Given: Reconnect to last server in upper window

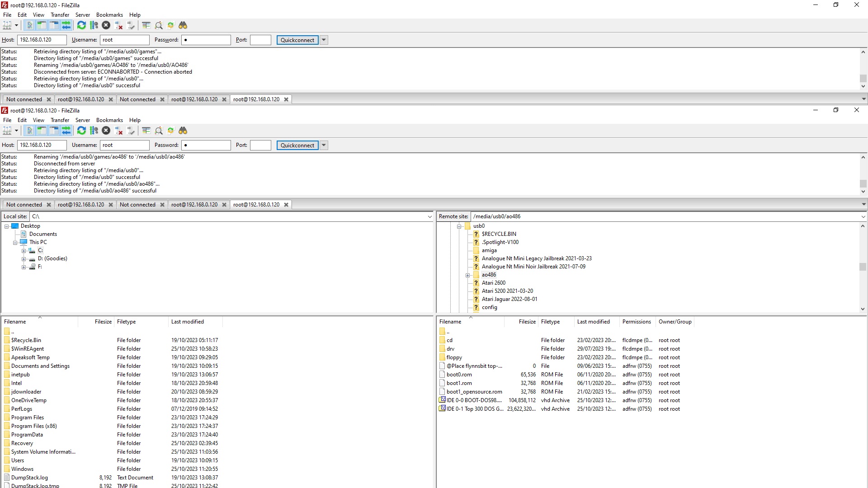Looking at the screenshot, I should tap(131, 25).
